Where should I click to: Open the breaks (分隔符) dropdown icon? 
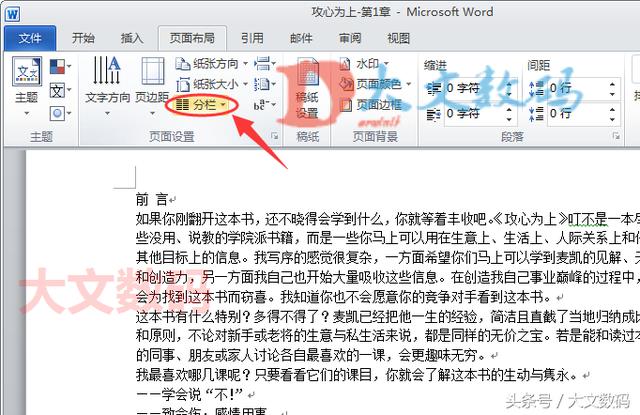[264, 64]
